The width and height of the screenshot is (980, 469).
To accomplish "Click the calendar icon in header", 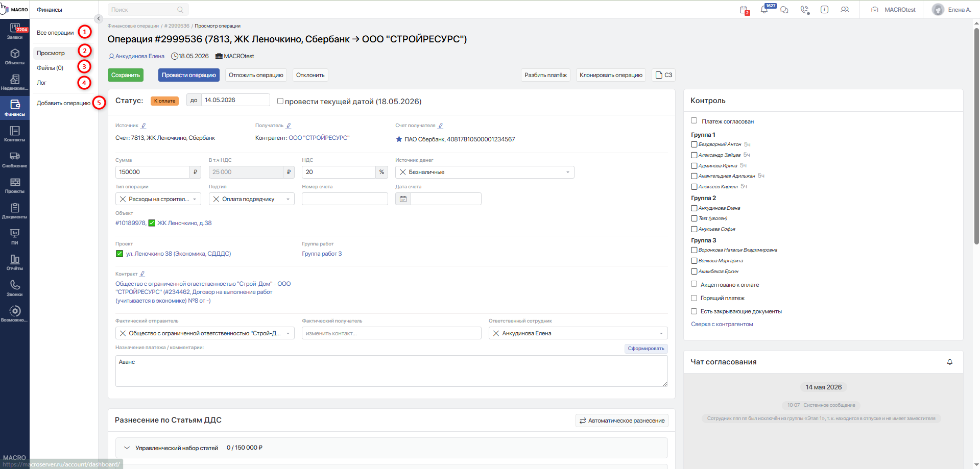I will click(x=744, y=10).
